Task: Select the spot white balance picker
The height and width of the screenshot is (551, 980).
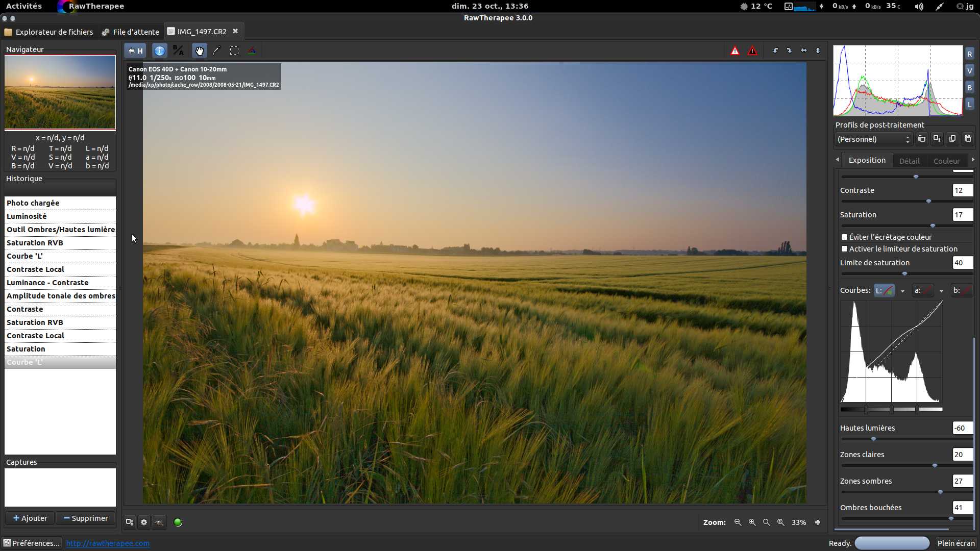Action: [x=216, y=51]
